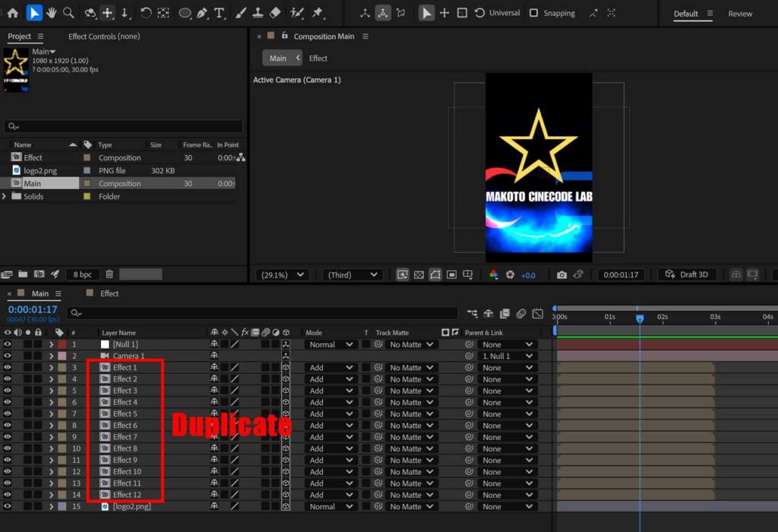Screen dimensions: 778x532
Task: Hide the Effect 1 layer
Action: tap(8, 367)
